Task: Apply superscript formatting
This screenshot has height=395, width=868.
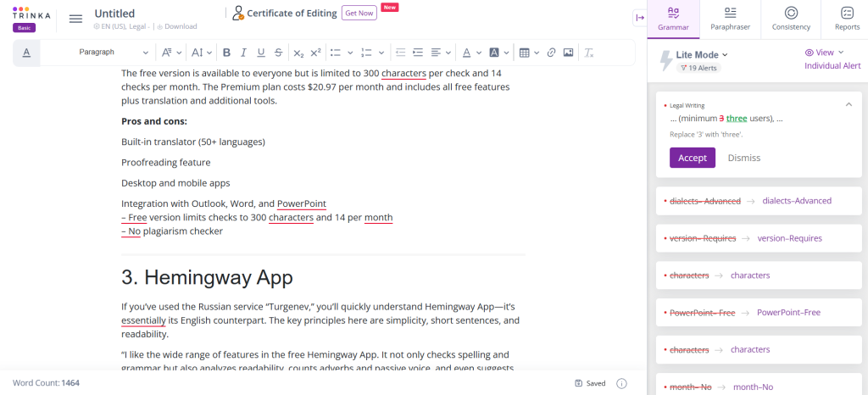Action: 315,53
